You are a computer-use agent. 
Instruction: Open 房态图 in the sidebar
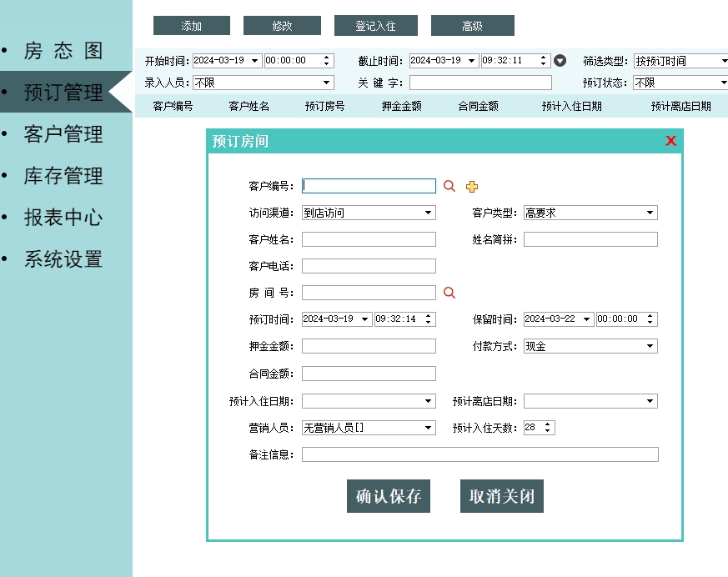(x=63, y=51)
